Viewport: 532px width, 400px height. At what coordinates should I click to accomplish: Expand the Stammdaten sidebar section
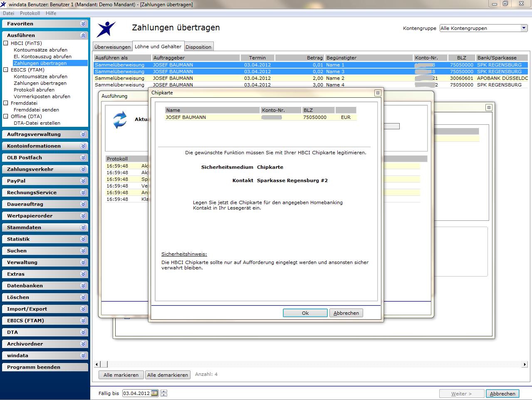[x=83, y=227]
